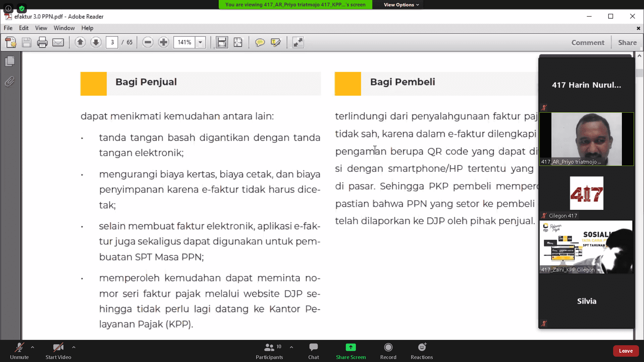The height and width of the screenshot is (362, 644).
Task: Expand audio options chevron beside Unmute
Action: click(33, 347)
